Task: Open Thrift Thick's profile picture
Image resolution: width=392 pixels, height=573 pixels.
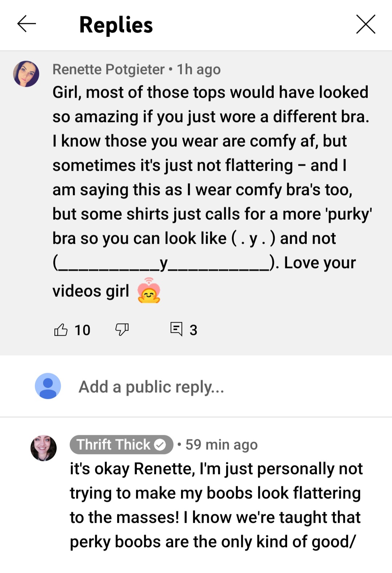Action: pos(44,448)
